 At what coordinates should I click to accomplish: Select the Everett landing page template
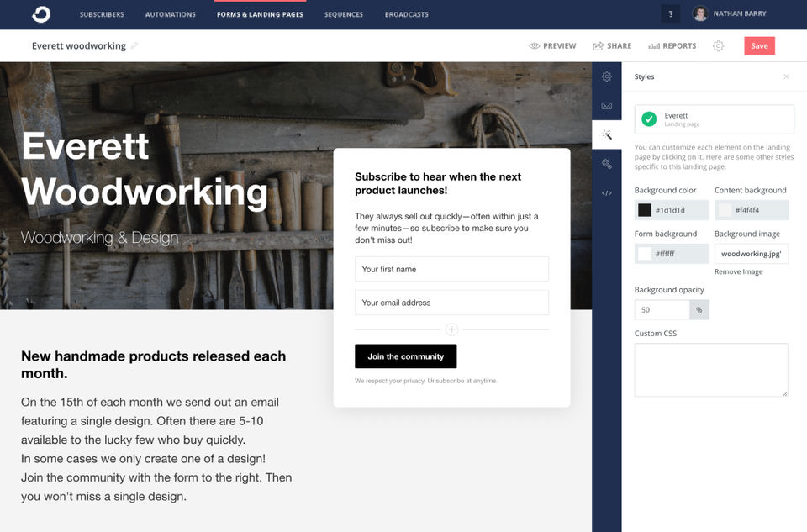point(714,119)
